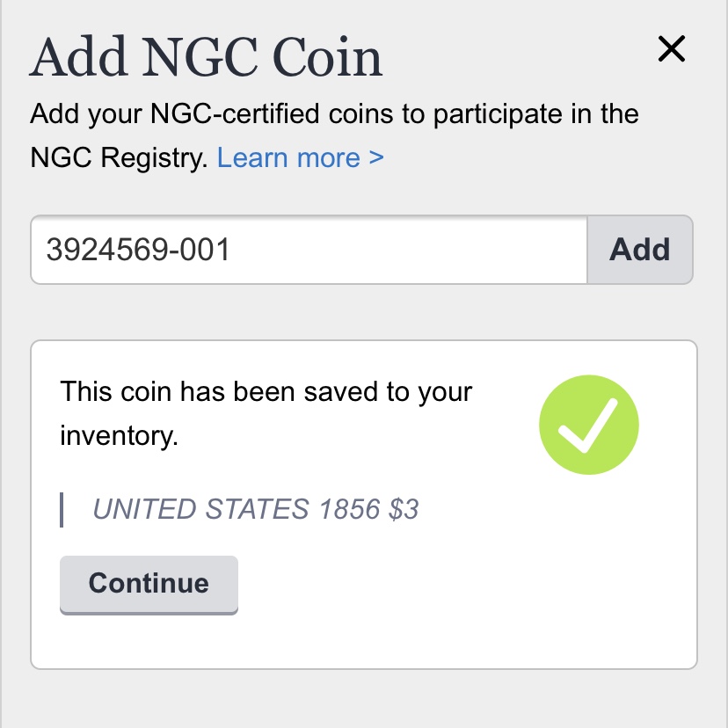Dismiss the dialog with the X icon
This screenshot has height=728, width=728.
coord(672,48)
